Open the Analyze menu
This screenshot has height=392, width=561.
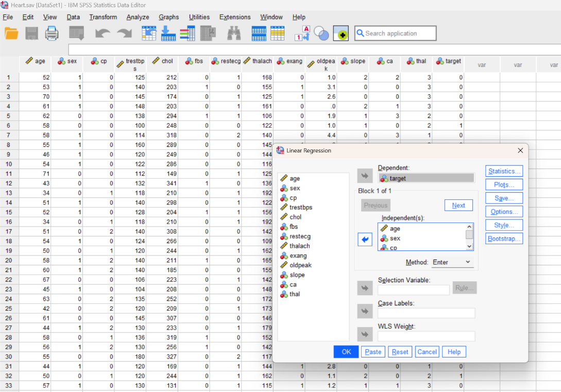point(138,17)
